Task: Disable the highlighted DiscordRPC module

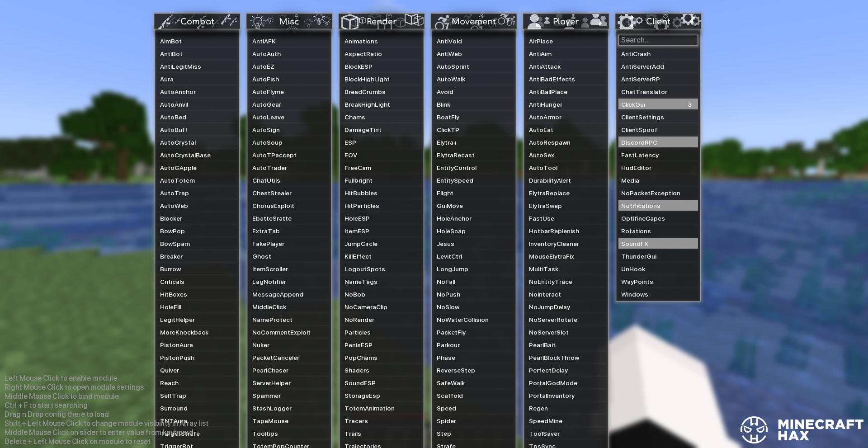Action: click(658, 142)
